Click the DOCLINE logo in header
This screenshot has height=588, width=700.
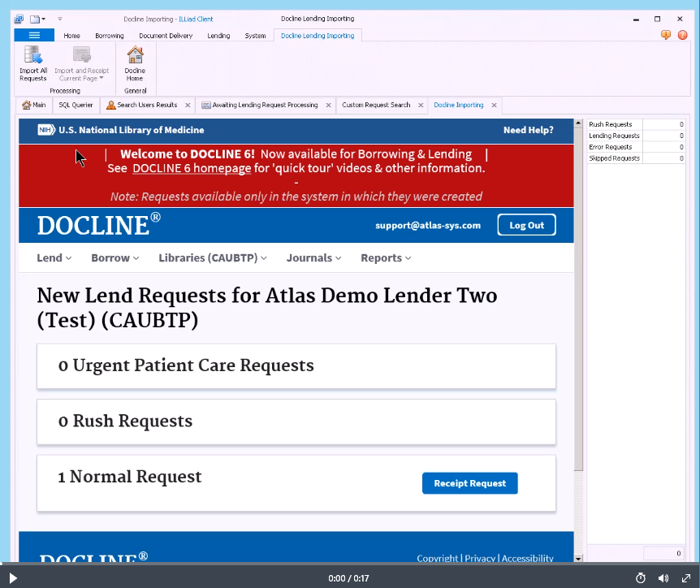click(x=98, y=225)
